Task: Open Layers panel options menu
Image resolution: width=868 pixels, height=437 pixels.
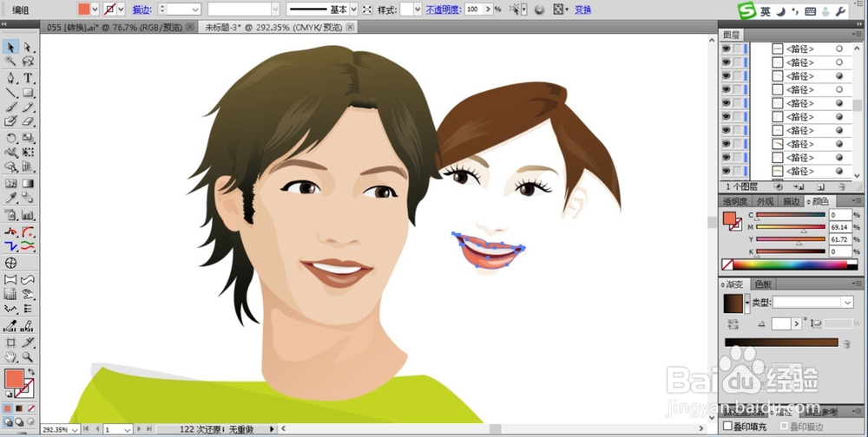Action: click(x=857, y=35)
